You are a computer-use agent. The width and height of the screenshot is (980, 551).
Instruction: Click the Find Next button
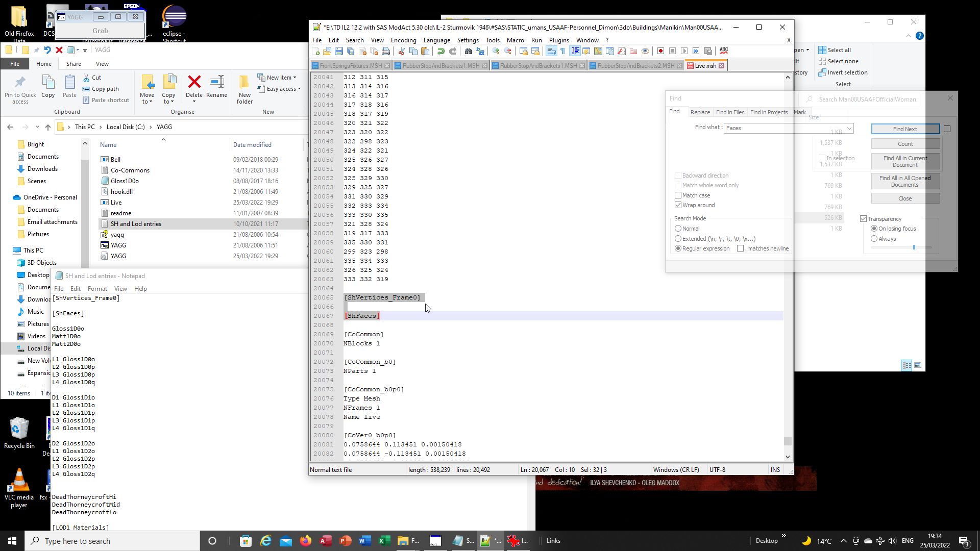tap(905, 129)
